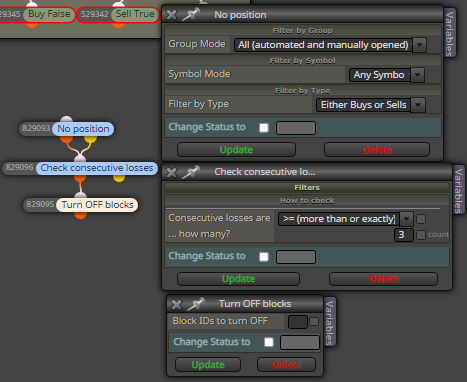Click block ID 829096 label

click(19, 167)
